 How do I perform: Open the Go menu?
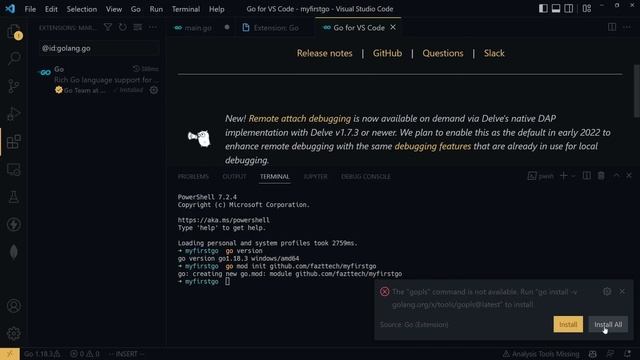[x=136, y=9]
